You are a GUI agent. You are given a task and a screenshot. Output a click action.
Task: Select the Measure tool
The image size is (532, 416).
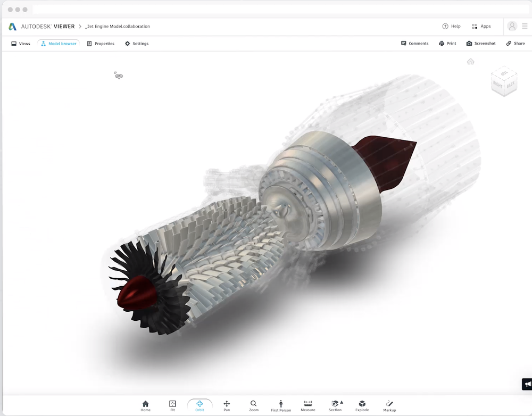308,405
